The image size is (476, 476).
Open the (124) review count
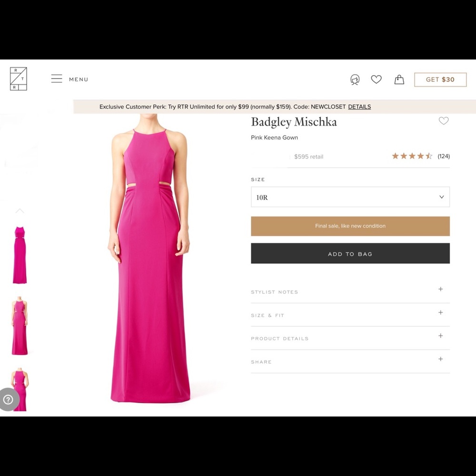(444, 156)
